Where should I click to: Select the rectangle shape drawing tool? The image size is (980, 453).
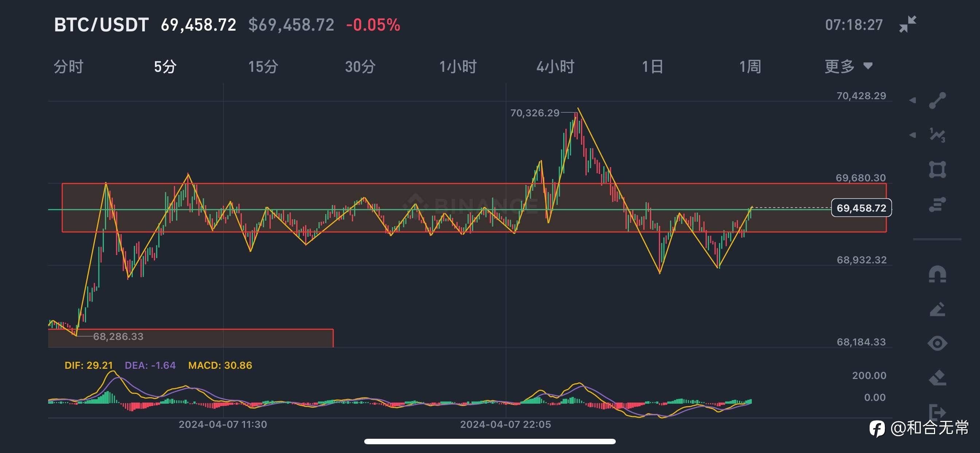pos(937,169)
